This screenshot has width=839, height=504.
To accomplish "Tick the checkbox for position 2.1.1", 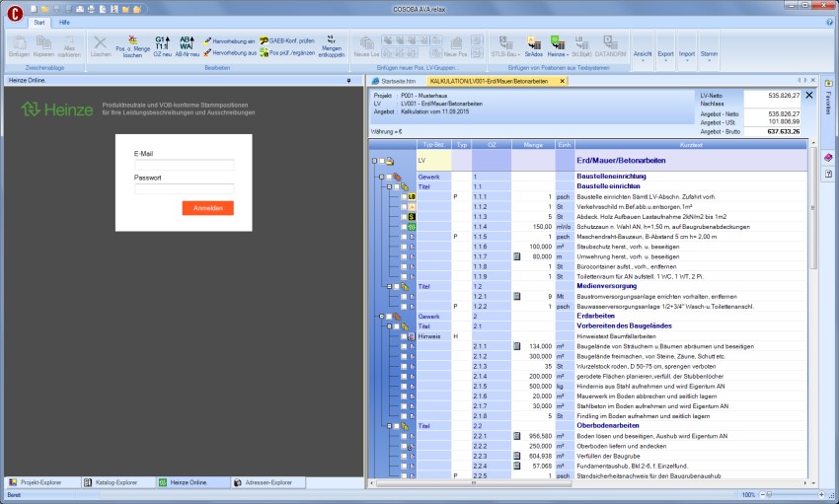I will click(x=404, y=346).
